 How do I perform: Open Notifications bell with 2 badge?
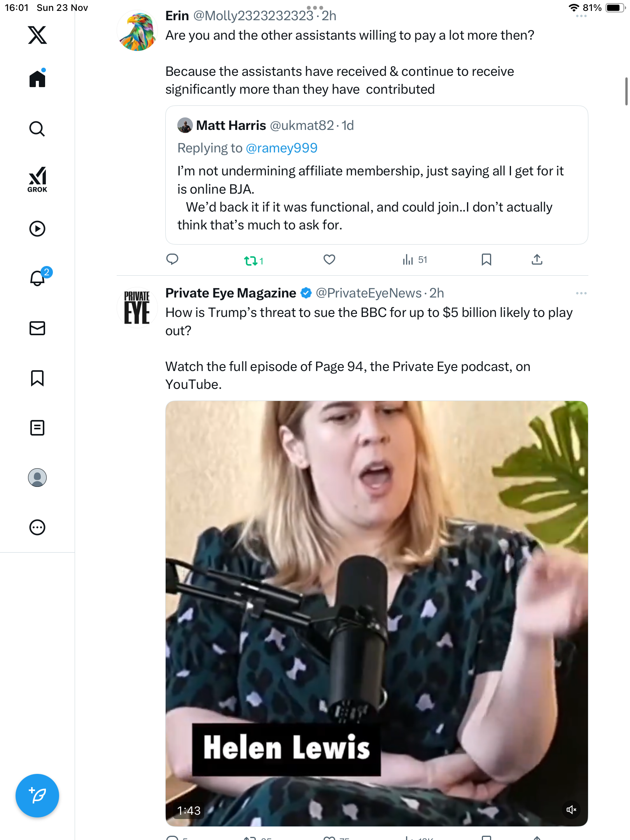38,278
